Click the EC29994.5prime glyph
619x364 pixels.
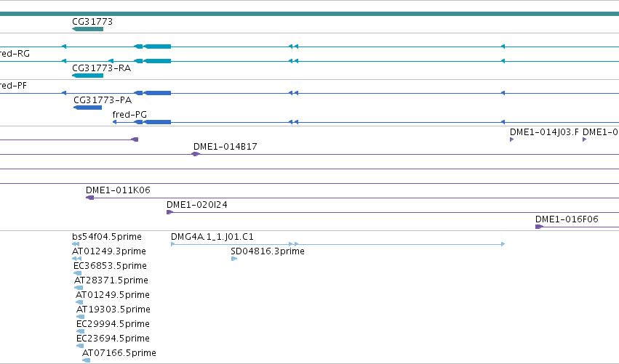click(x=81, y=331)
